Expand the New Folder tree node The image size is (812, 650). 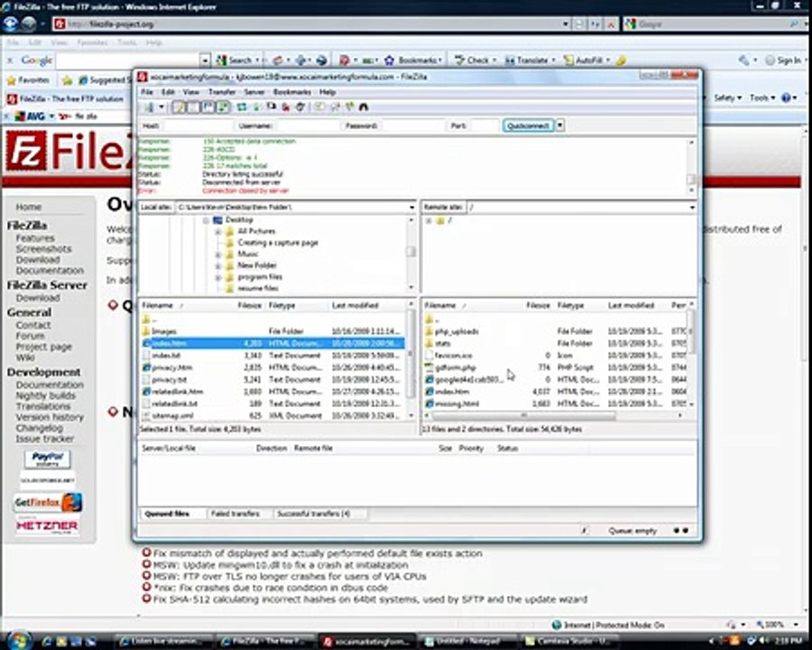coord(218,265)
